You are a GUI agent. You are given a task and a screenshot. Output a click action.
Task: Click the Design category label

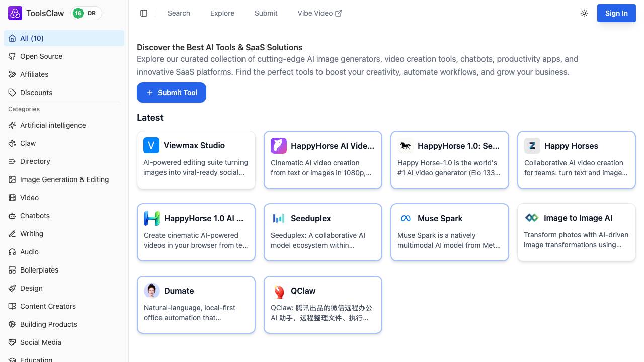tap(31, 288)
